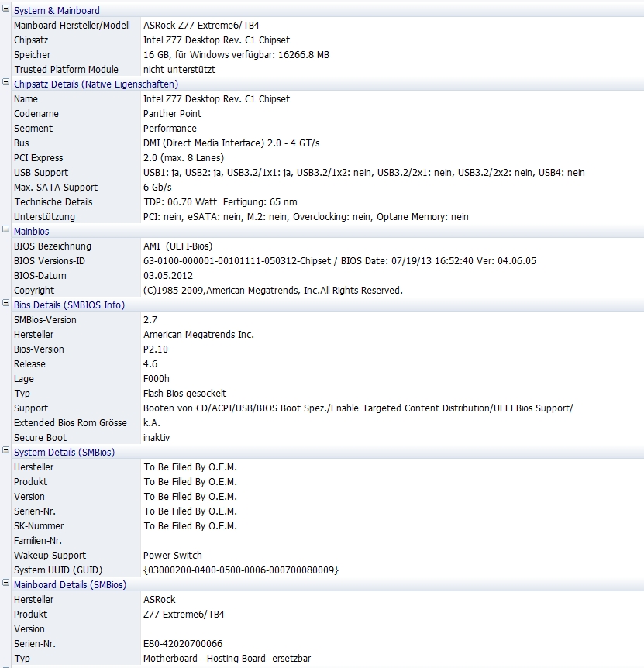
Task: Click the Copyright American Megatrends row
Action: click(x=328, y=291)
